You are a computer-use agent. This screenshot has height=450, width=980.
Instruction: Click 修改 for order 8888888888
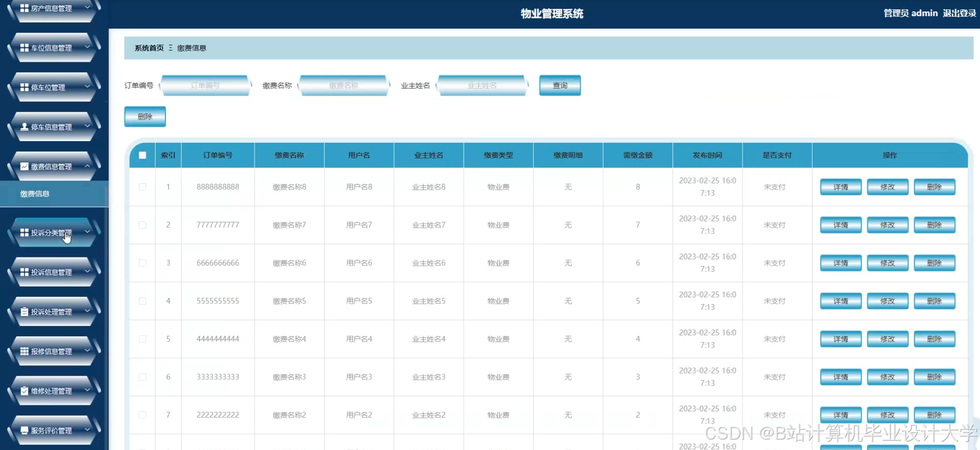coord(888,187)
